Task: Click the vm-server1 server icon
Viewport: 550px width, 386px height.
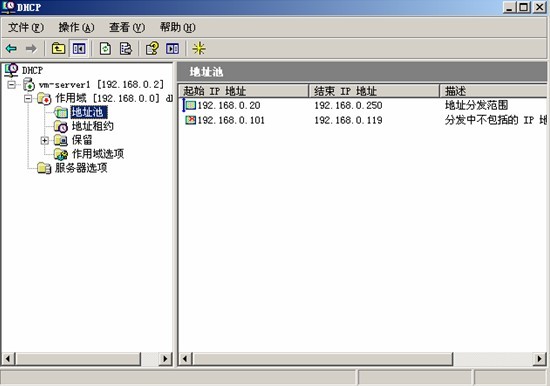Action: (29, 85)
